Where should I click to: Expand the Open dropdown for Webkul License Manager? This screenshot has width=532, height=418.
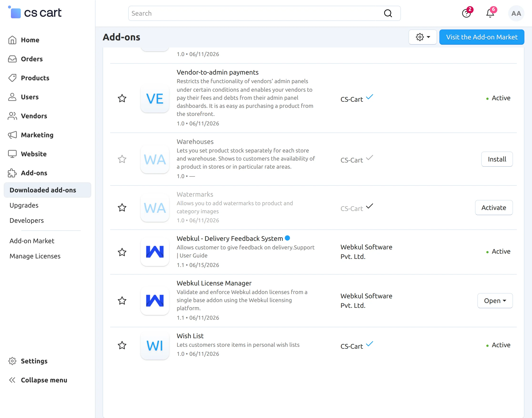point(495,300)
